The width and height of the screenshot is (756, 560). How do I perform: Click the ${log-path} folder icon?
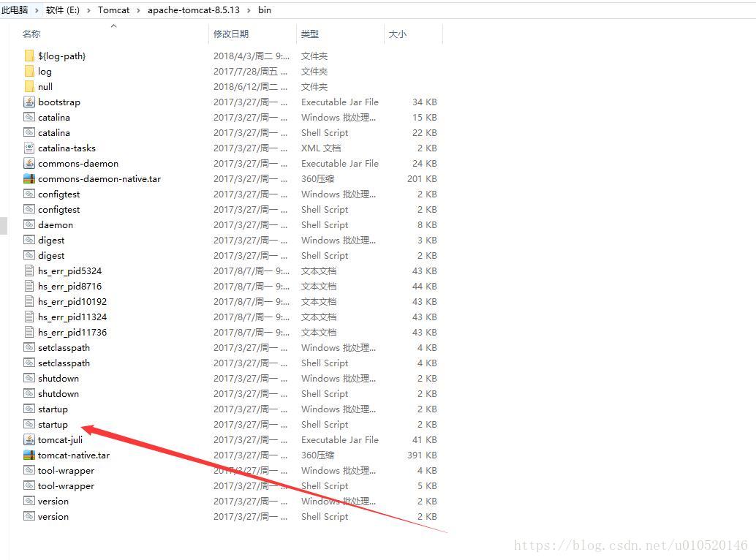(x=29, y=56)
